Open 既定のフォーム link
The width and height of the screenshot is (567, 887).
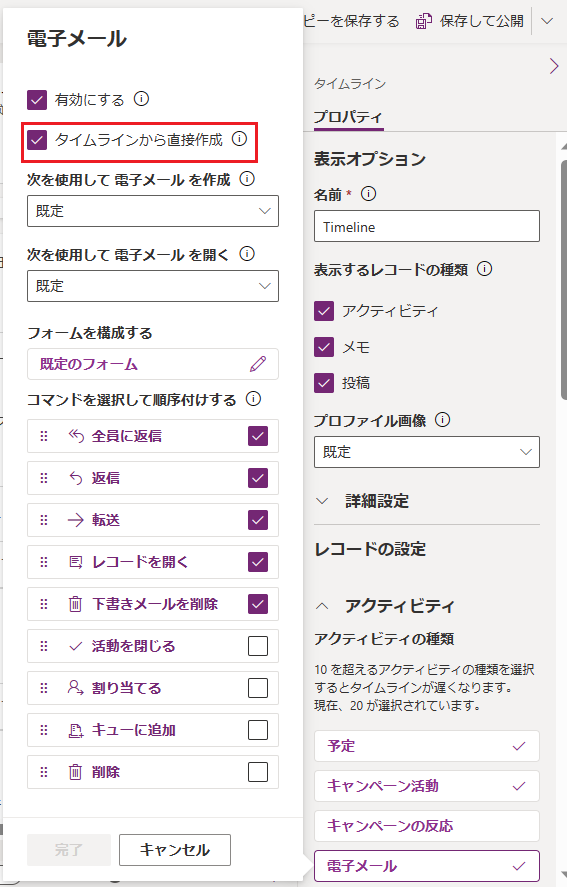(x=89, y=364)
